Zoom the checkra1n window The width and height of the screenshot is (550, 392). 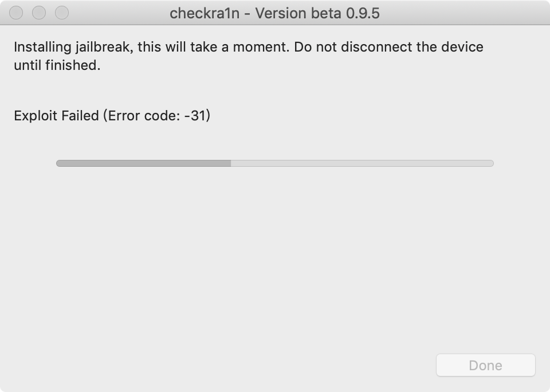coord(62,13)
